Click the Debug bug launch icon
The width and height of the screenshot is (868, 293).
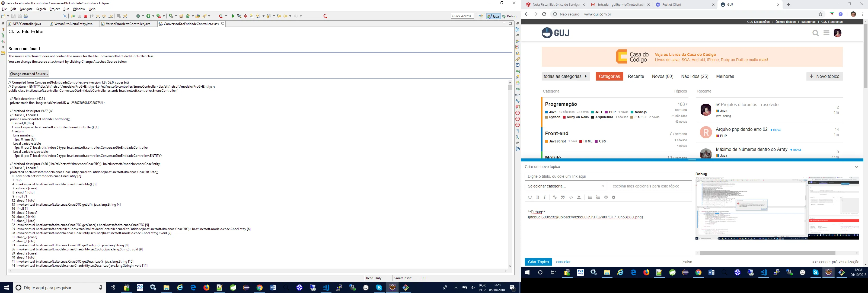click(x=138, y=16)
